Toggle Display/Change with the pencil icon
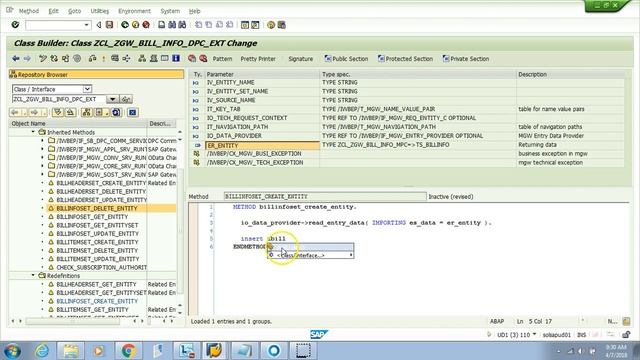Image resolution: width=640 pixels, height=360 pixels. tap(42, 59)
